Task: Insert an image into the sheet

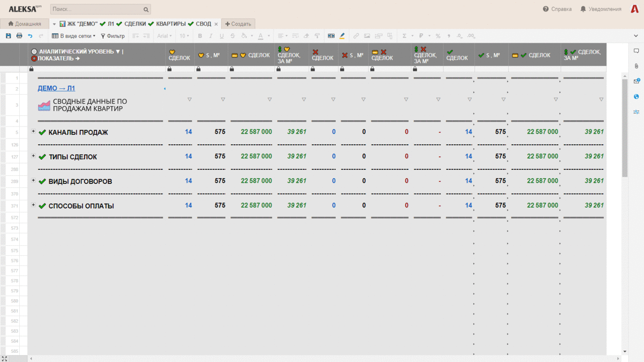Action: pos(367,36)
